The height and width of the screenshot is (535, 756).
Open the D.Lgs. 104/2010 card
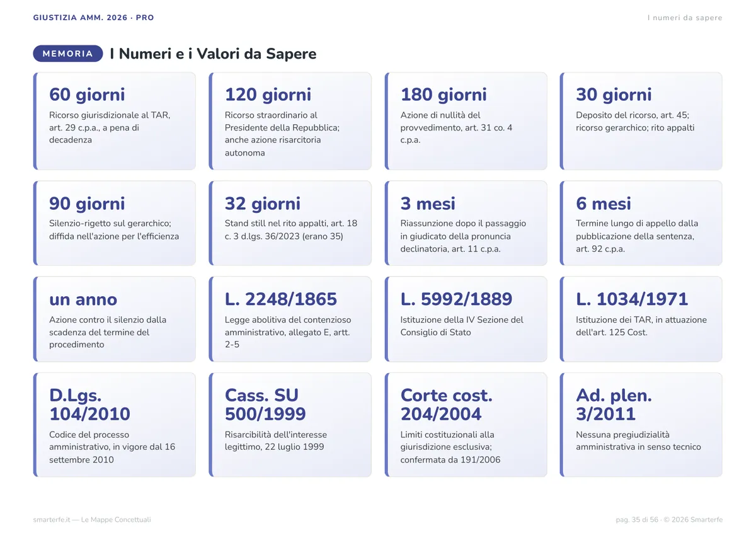115,425
